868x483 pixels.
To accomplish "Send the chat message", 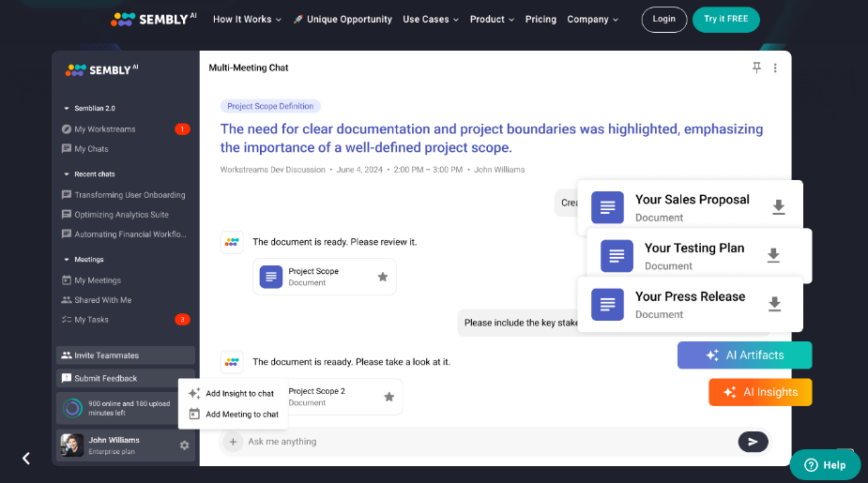I will click(x=753, y=442).
